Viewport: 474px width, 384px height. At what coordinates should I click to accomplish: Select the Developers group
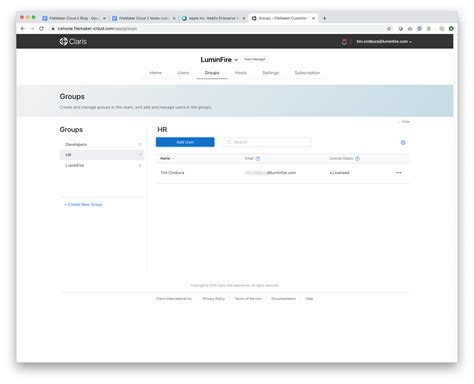coord(102,144)
